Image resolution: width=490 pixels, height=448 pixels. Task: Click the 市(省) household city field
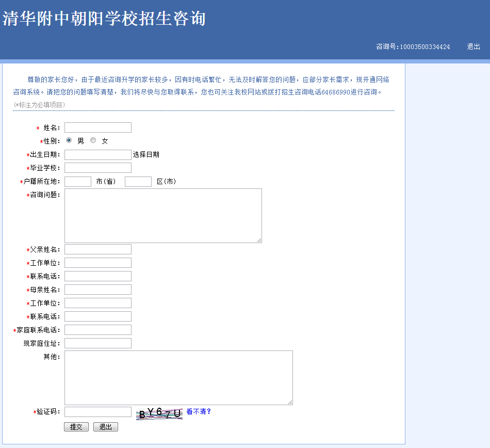(x=78, y=182)
